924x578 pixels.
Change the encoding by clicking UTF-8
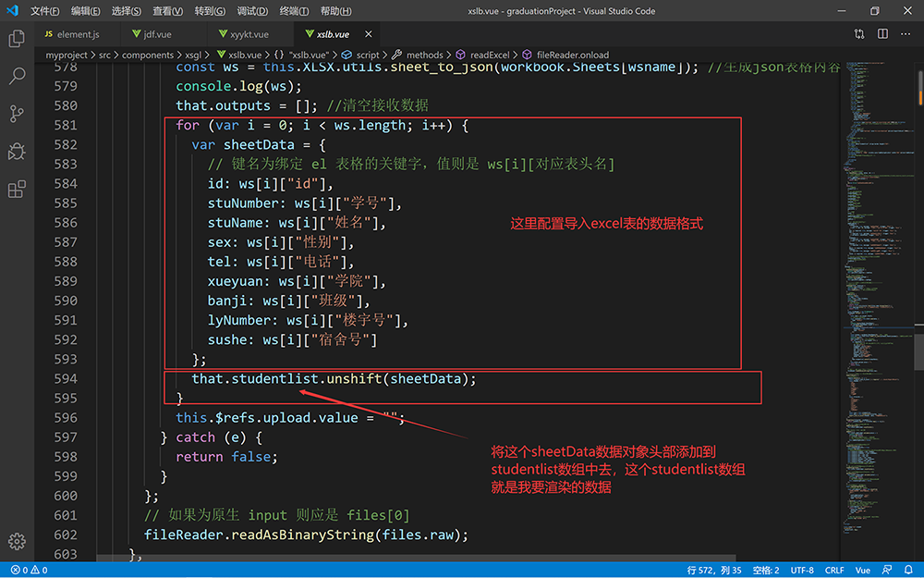tap(800, 570)
